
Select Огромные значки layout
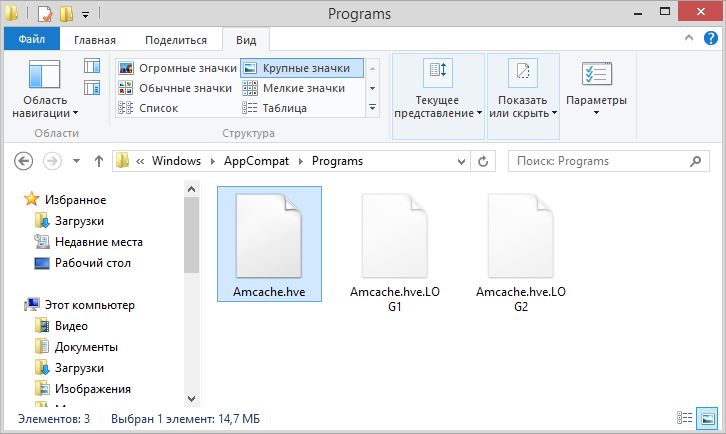coord(178,68)
